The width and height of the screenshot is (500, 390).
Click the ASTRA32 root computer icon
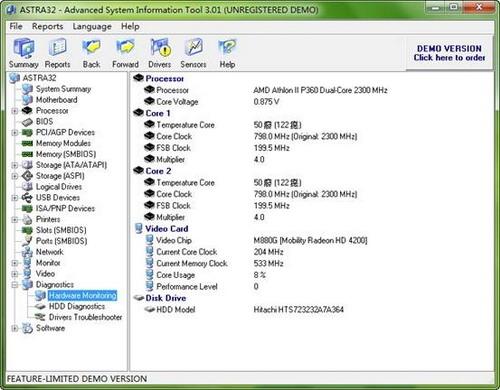tap(15, 78)
